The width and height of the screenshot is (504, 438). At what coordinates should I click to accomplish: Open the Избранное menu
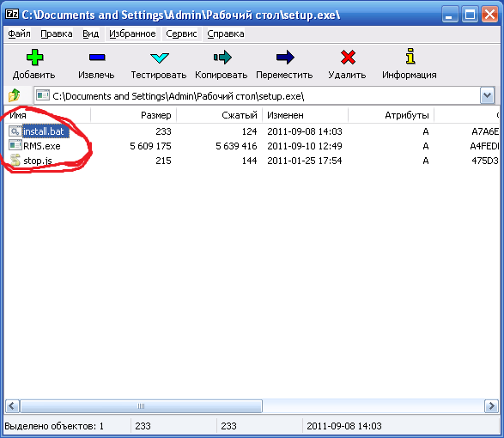coord(132,33)
